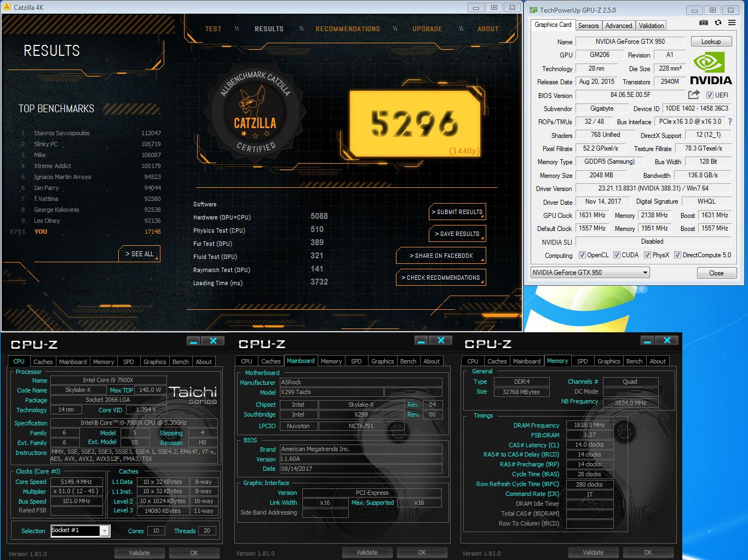Click SUBMIT RESULTS button
748x560 pixels.
[457, 212]
